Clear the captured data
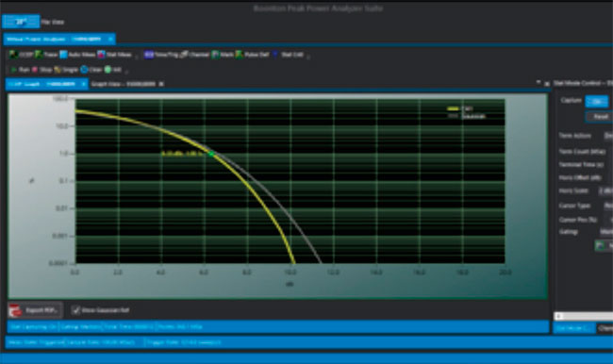The image size is (613, 364). coord(84,70)
